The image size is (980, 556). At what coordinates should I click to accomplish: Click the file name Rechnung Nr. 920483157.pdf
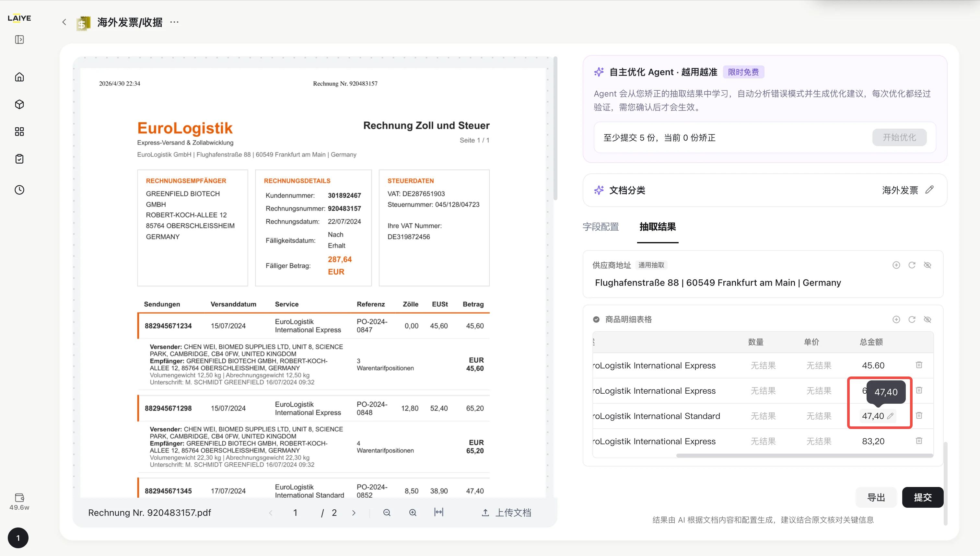(x=150, y=513)
